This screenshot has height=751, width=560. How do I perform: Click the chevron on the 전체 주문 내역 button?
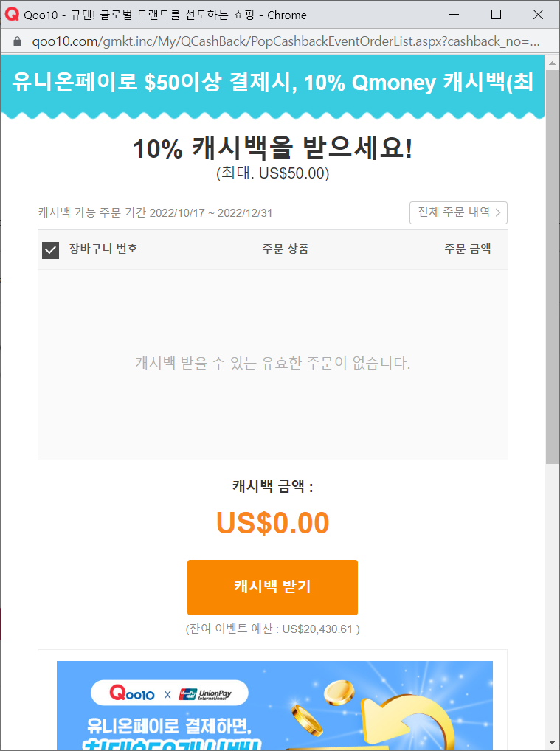coord(498,212)
